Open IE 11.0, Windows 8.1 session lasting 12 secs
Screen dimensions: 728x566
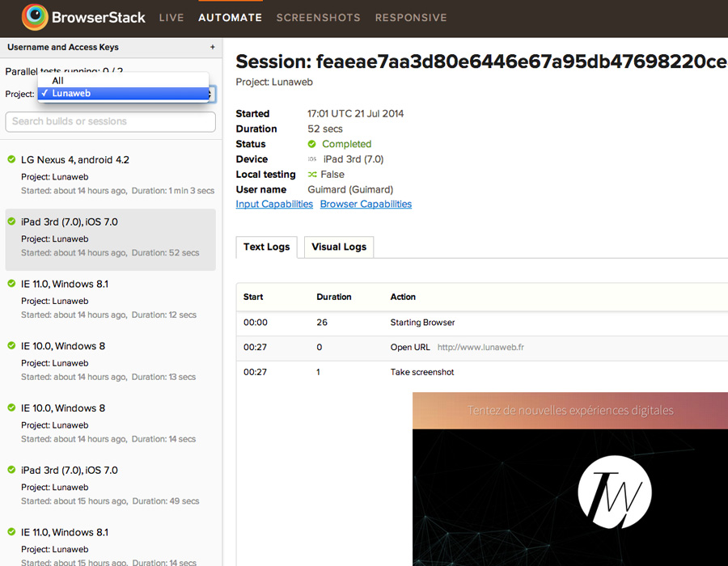(111, 302)
